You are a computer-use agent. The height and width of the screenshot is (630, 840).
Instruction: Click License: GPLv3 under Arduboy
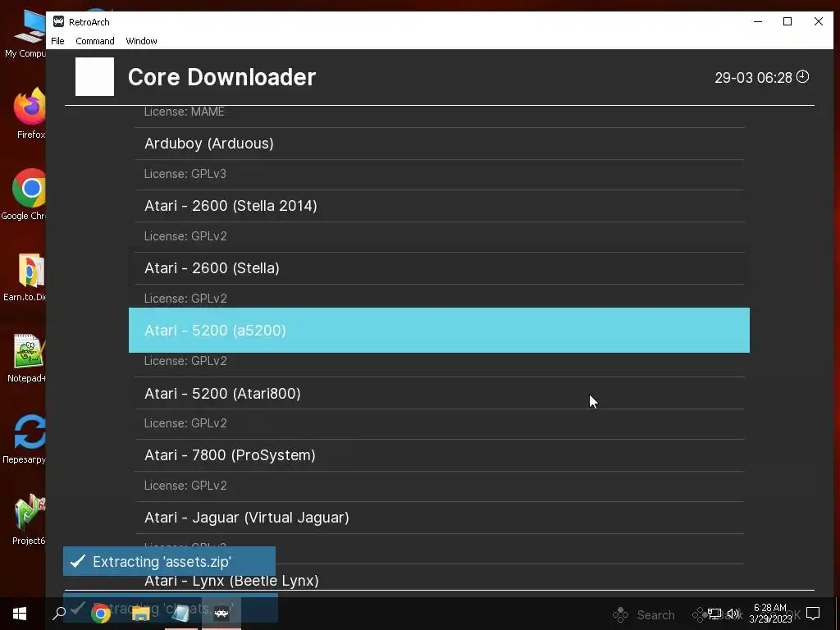coord(185,174)
